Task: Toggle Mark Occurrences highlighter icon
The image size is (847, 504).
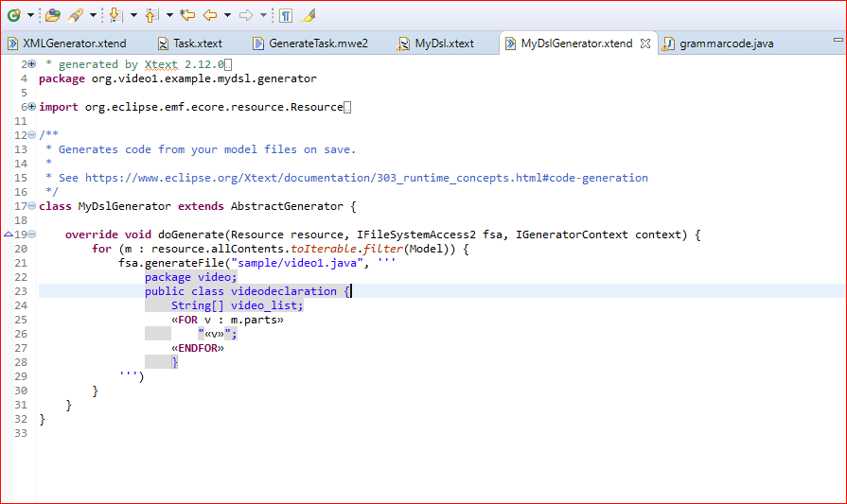Action: 308,15
